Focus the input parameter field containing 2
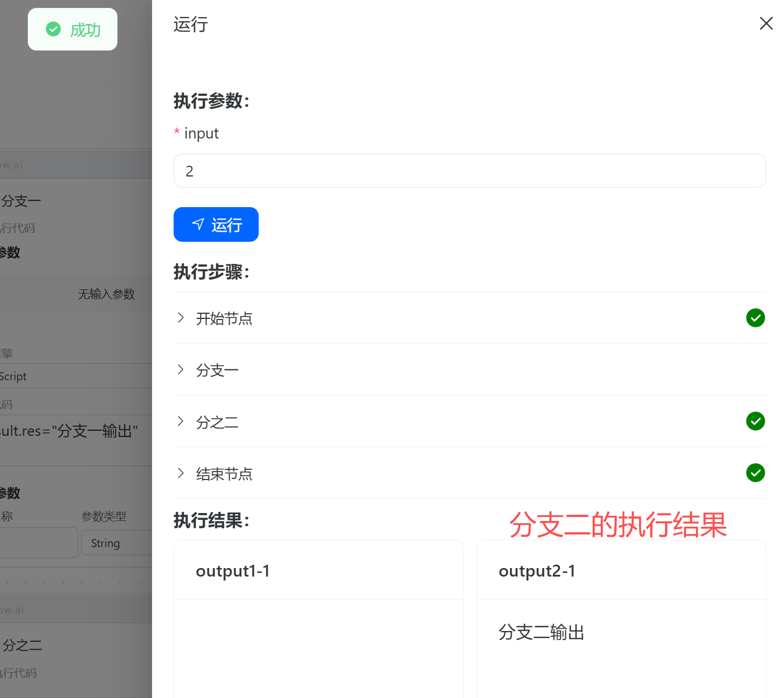The image size is (784, 698). coord(469,171)
